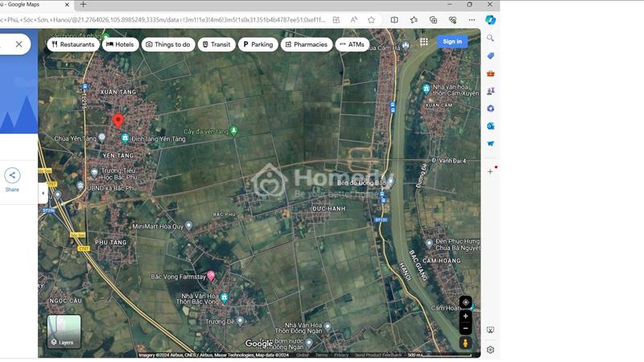Click the red location pin marker
Screen dimensions: 644x362
click(x=118, y=121)
